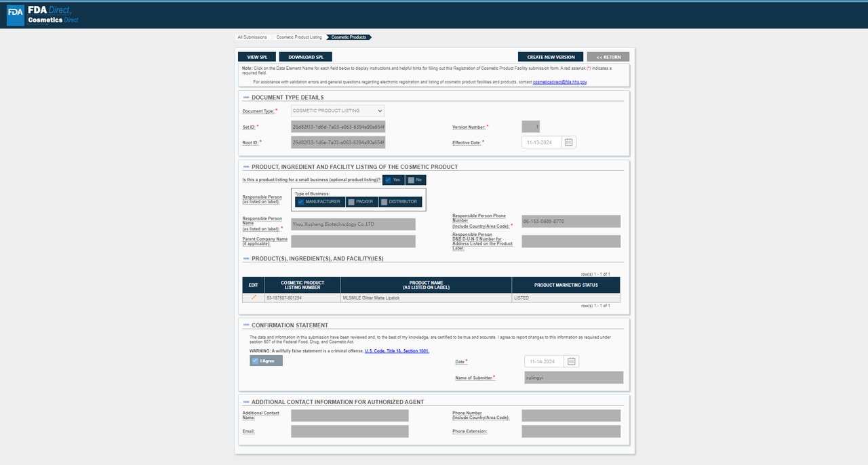Open the Document Type dropdown
The height and width of the screenshot is (465, 868).
338,110
